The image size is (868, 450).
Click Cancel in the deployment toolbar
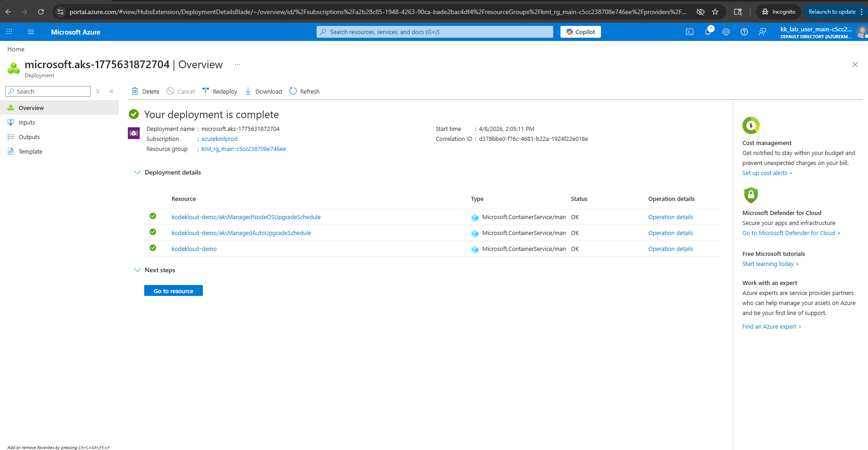point(181,91)
